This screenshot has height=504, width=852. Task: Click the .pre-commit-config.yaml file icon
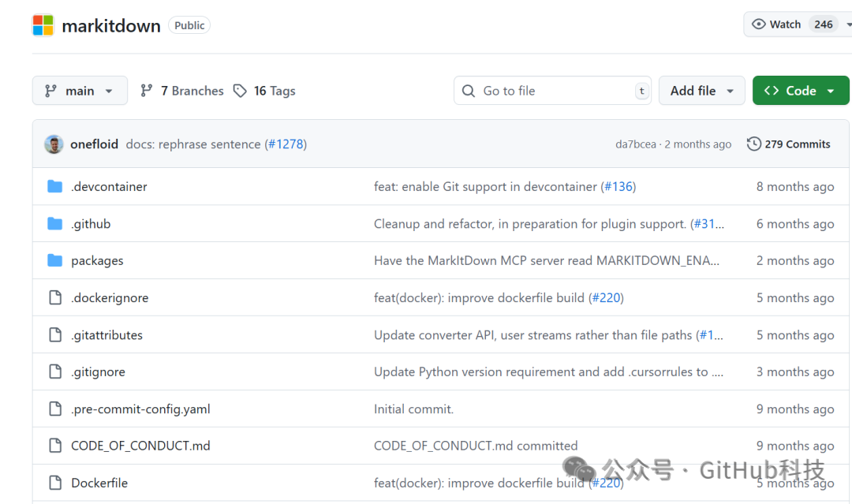[x=55, y=409]
